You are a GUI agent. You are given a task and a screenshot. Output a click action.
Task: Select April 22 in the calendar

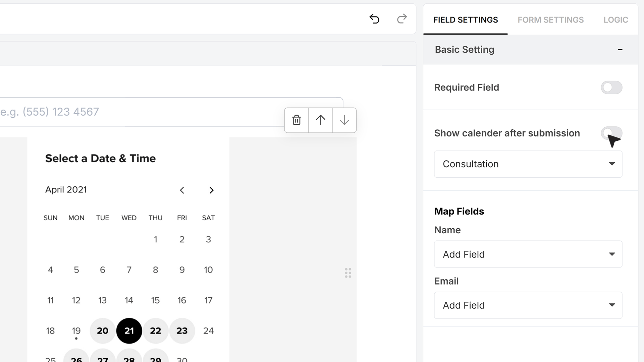pyautogui.click(x=155, y=331)
